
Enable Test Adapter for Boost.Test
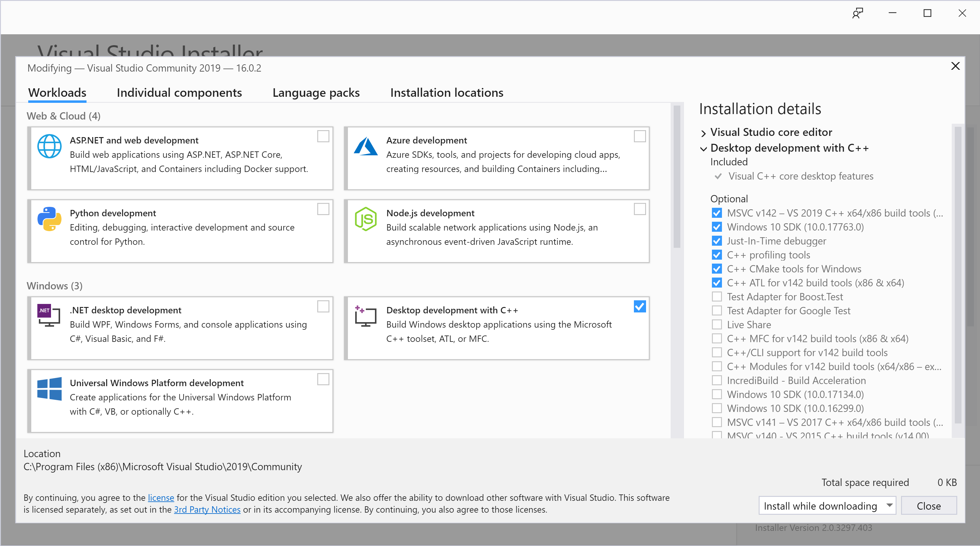[x=717, y=297]
